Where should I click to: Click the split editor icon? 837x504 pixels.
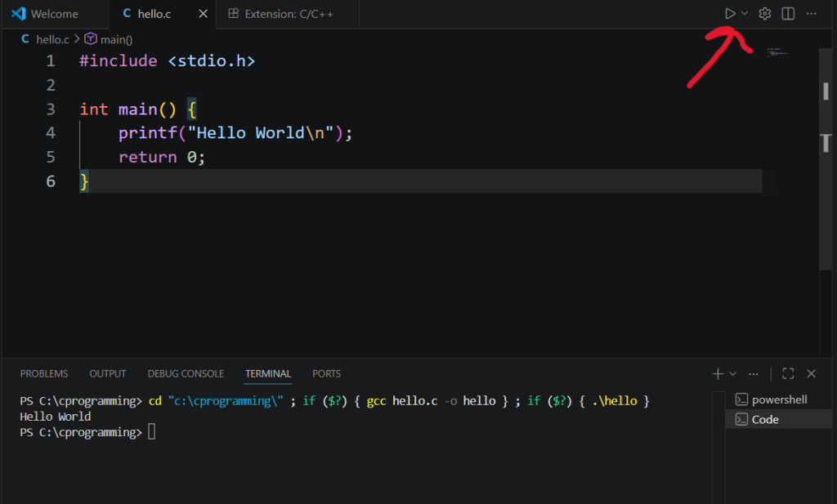point(788,14)
